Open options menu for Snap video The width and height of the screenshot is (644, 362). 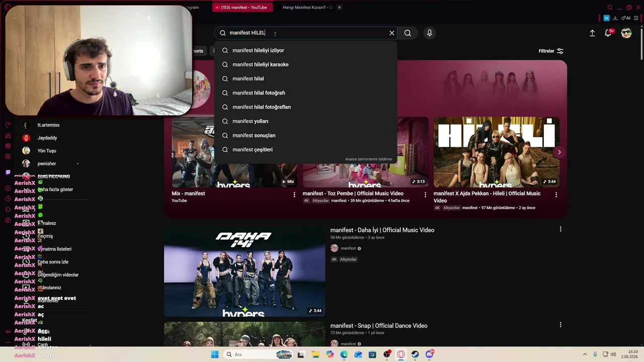click(x=560, y=325)
